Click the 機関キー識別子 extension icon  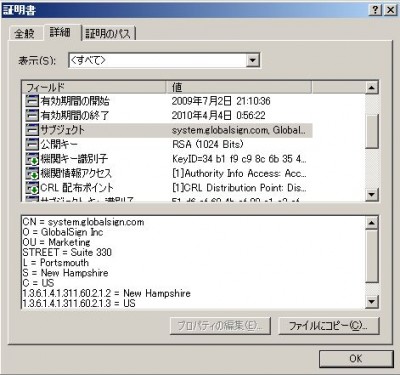coord(32,159)
